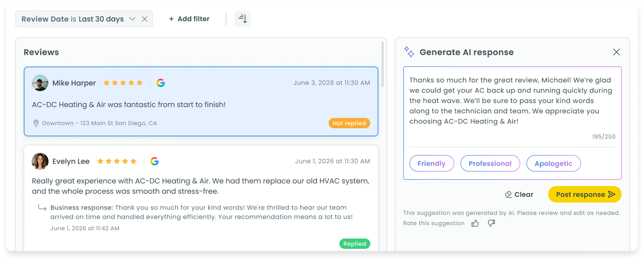Click the Replied status badge
This screenshot has width=644, height=261.
coord(355,244)
